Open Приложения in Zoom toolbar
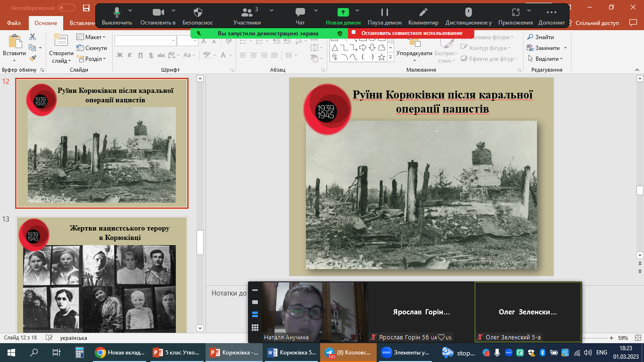The width and height of the screenshot is (644, 362). pos(515,16)
